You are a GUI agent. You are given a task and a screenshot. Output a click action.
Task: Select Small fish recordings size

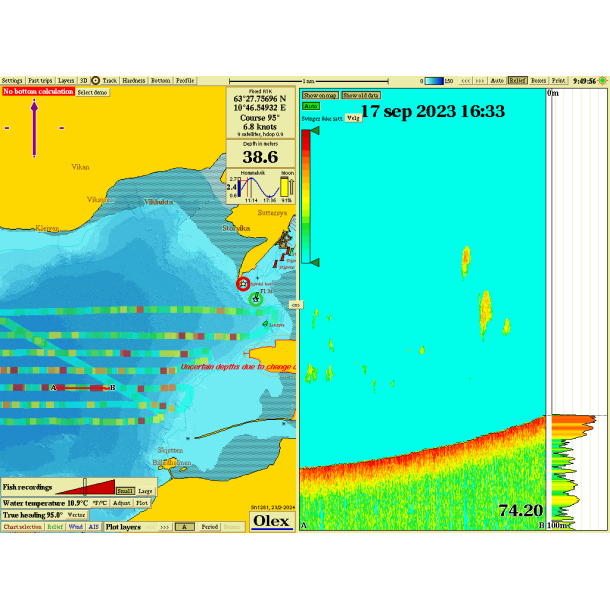point(125,491)
